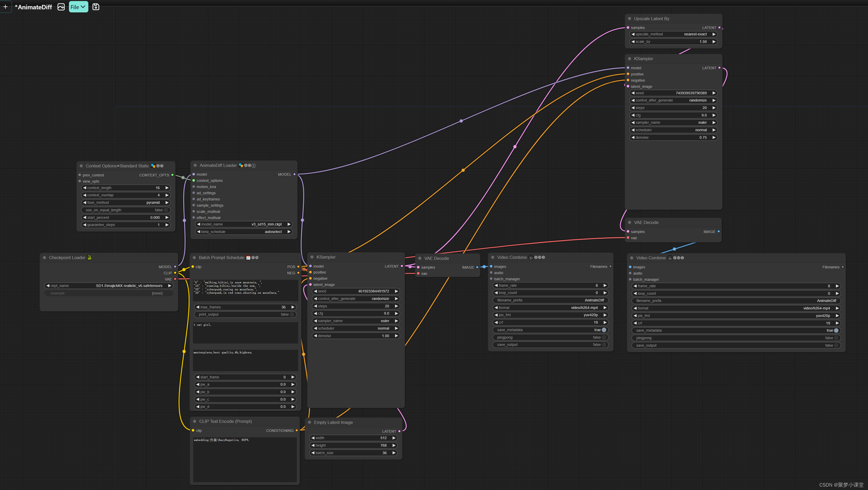The height and width of the screenshot is (490, 868).
Task: Collapse the Batch Prompt Schedule node via its title dot
Action: 195,258
